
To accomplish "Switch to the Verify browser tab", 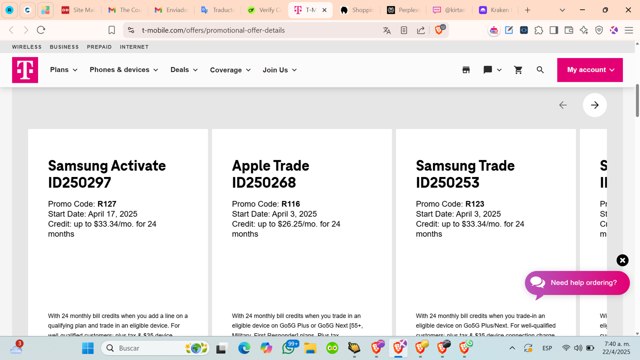I will click(263, 10).
